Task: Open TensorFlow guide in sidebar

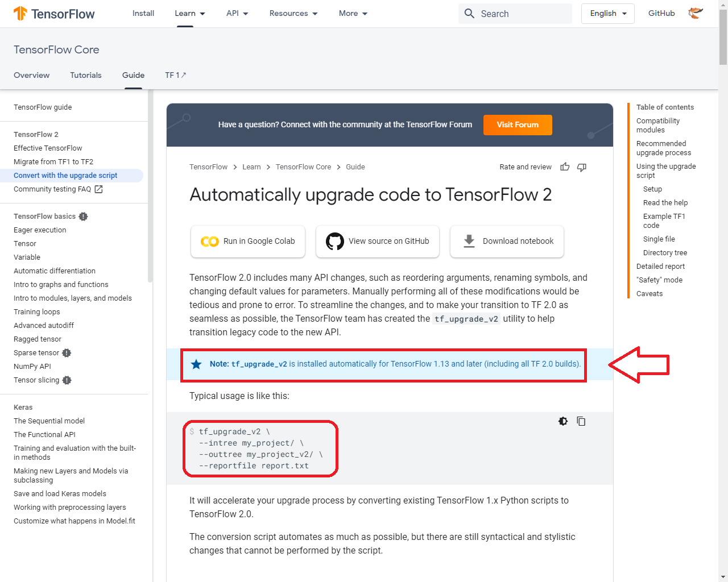Action: (x=43, y=107)
